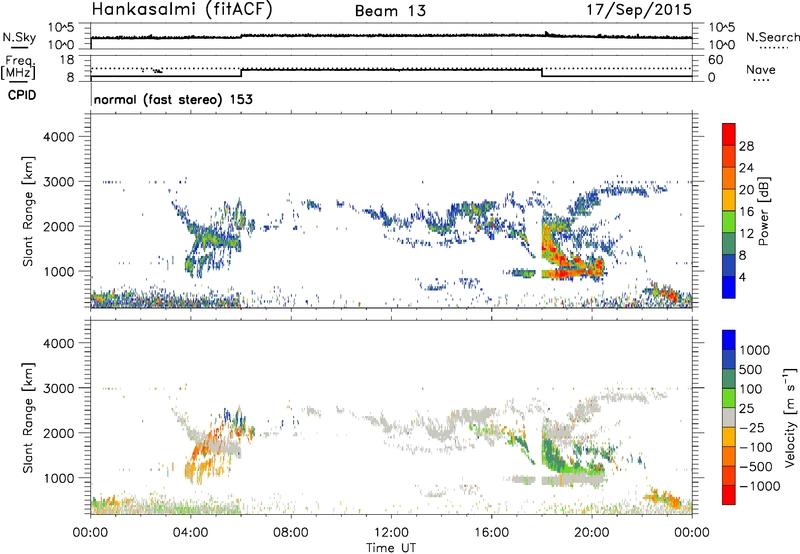Click the 28 label on the Power scale
The image size is (800, 554).
746,146
